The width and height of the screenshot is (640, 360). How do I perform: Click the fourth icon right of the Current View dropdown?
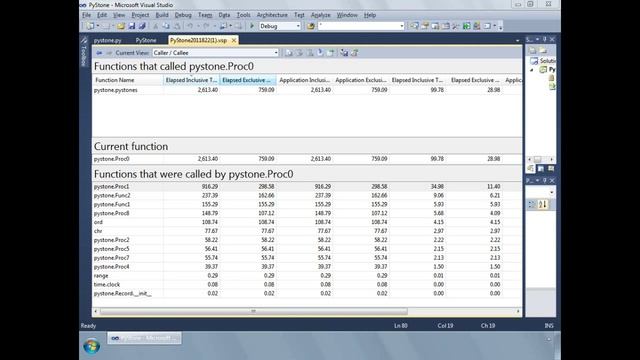coord(320,53)
